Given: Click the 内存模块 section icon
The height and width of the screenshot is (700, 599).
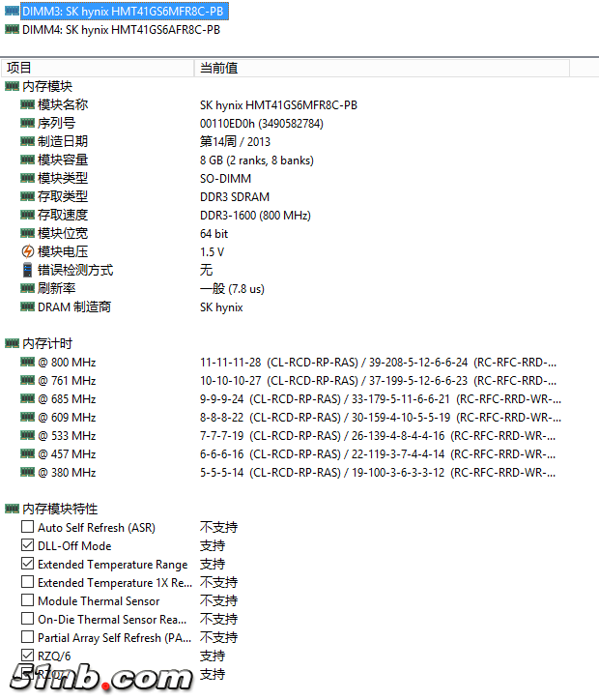Looking at the screenshot, I should click(12, 86).
